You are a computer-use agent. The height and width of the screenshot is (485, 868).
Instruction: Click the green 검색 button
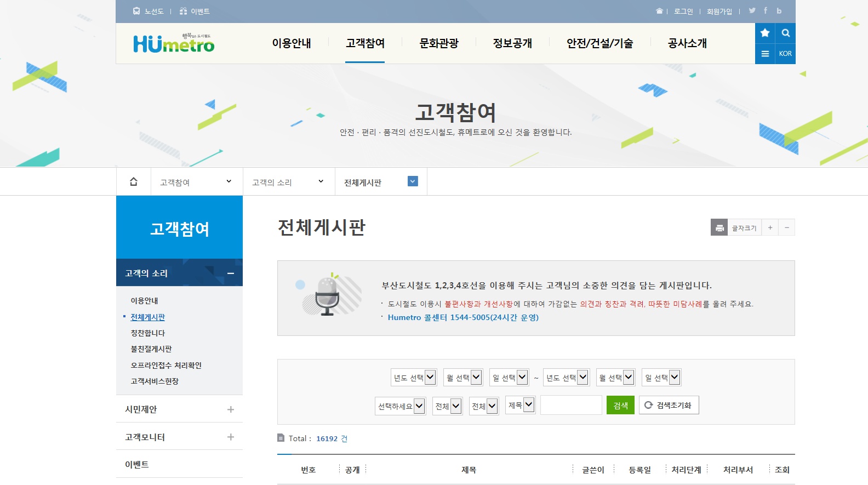click(620, 405)
